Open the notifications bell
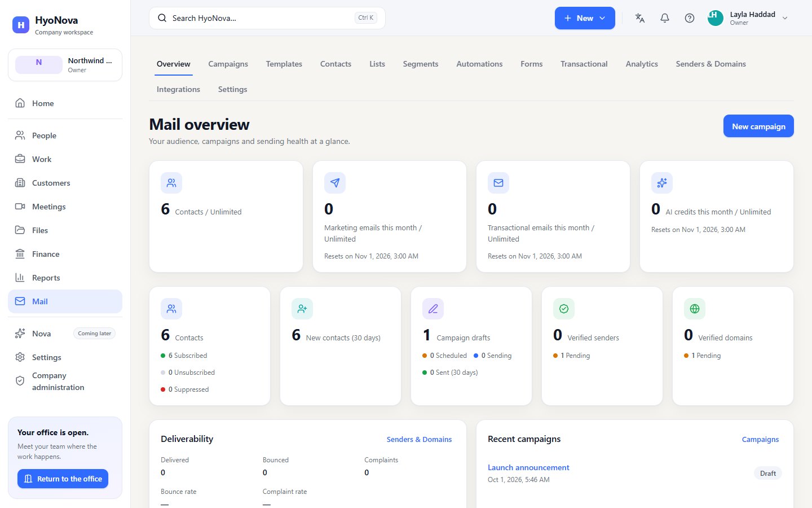This screenshot has width=812, height=508. pyautogui.click(x=665, y=18)
